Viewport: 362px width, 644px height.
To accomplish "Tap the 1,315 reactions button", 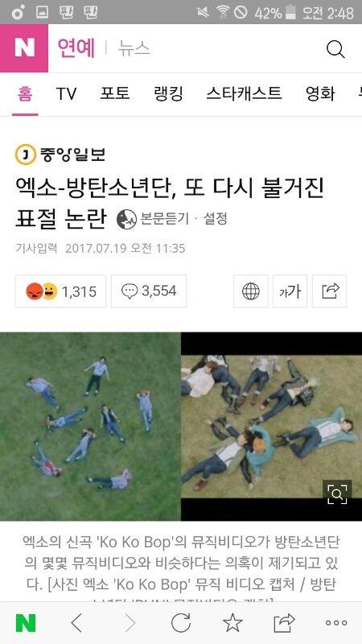I will click(61, 291).
